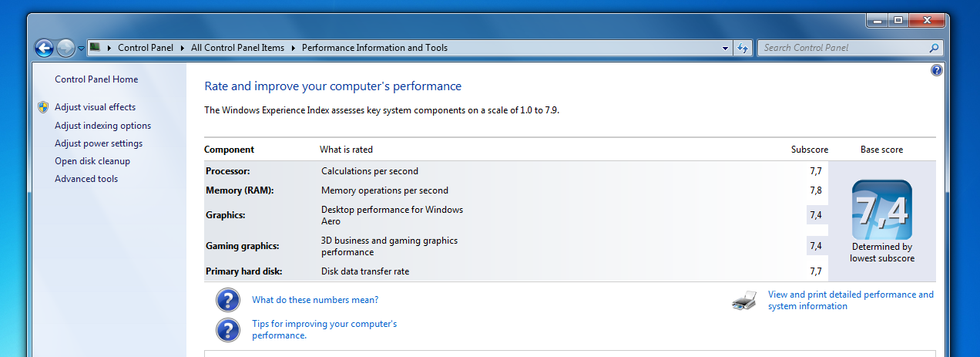Open Adjust power settings
This screenshot has width=980, height=357.
[99, 143]
